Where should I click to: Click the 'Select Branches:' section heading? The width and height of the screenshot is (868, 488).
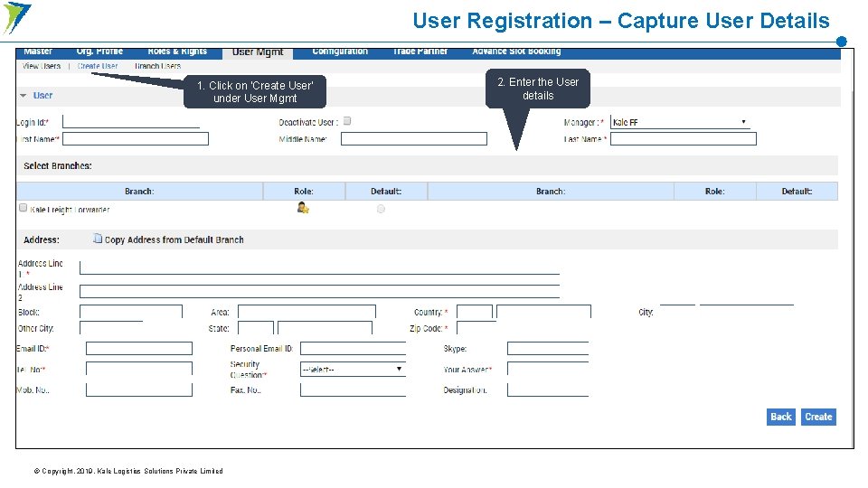click(x=58, y=165)
